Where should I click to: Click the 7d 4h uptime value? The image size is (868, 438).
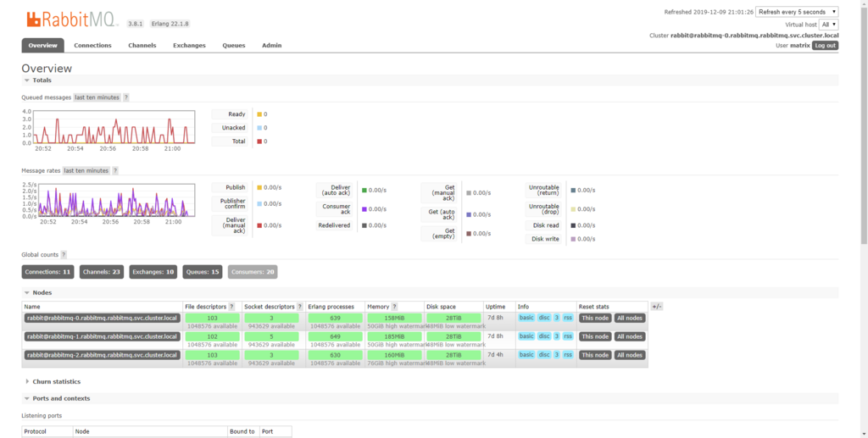[x=495, y=355]
